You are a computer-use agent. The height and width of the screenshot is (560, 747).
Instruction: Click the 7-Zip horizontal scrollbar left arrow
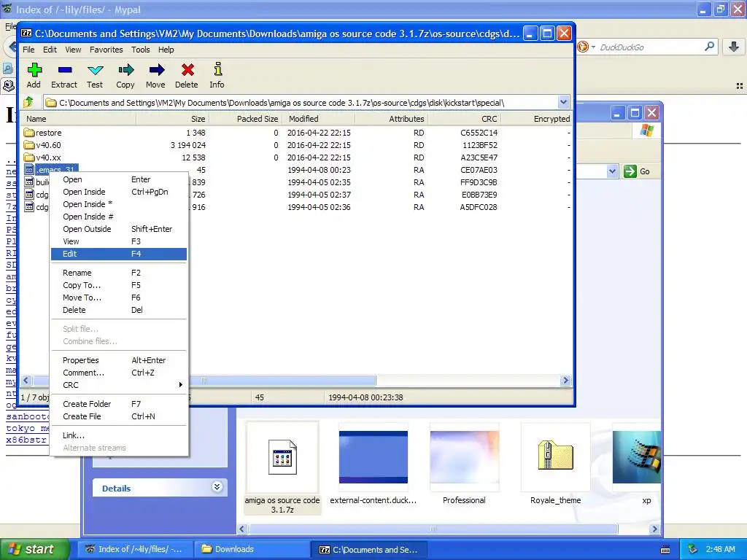pos(26,380)
